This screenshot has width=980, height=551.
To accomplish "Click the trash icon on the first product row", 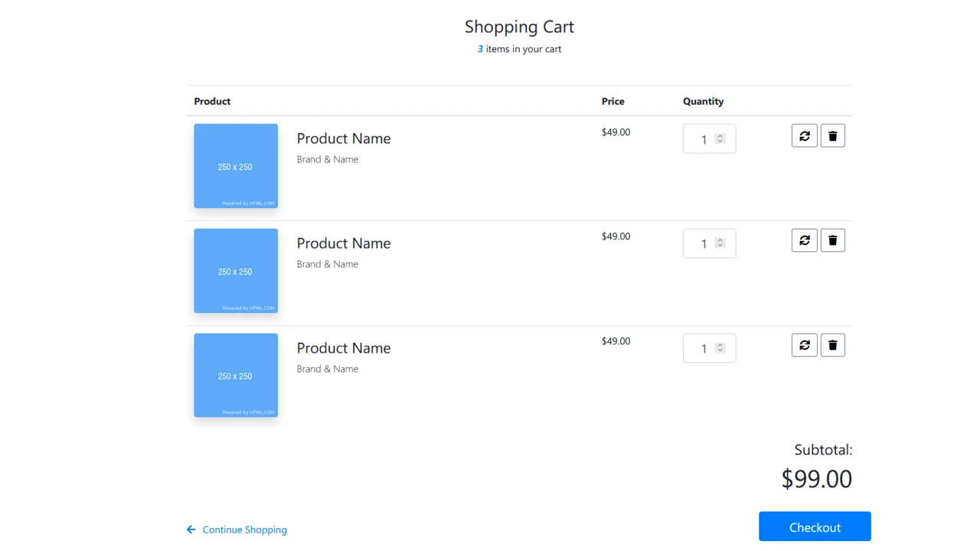I will coord(832,135).
